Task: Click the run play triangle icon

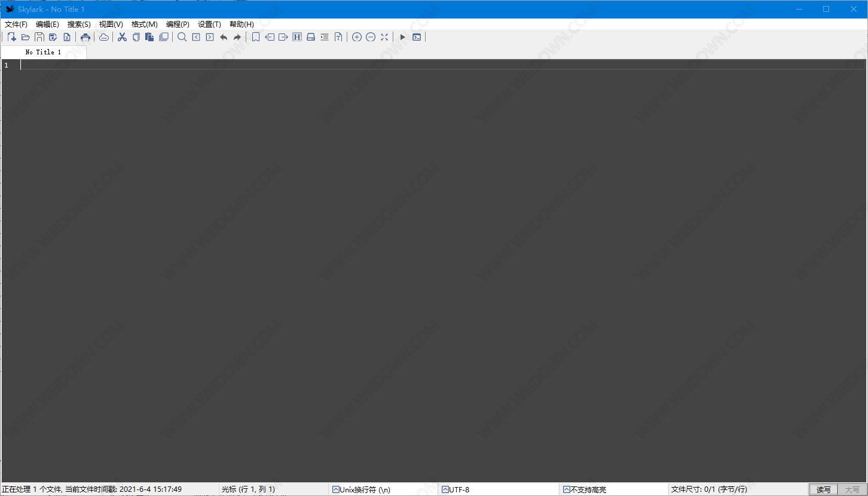Action: (403, 37)
